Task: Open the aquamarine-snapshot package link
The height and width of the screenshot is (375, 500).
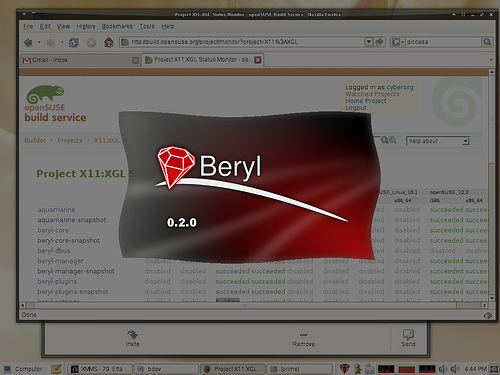Action: coord(72,220)
